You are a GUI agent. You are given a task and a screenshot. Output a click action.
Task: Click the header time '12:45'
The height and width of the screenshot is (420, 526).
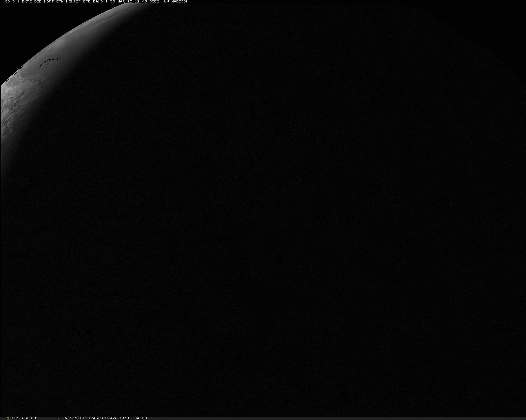pyautogui.click(x=141, y=2)
